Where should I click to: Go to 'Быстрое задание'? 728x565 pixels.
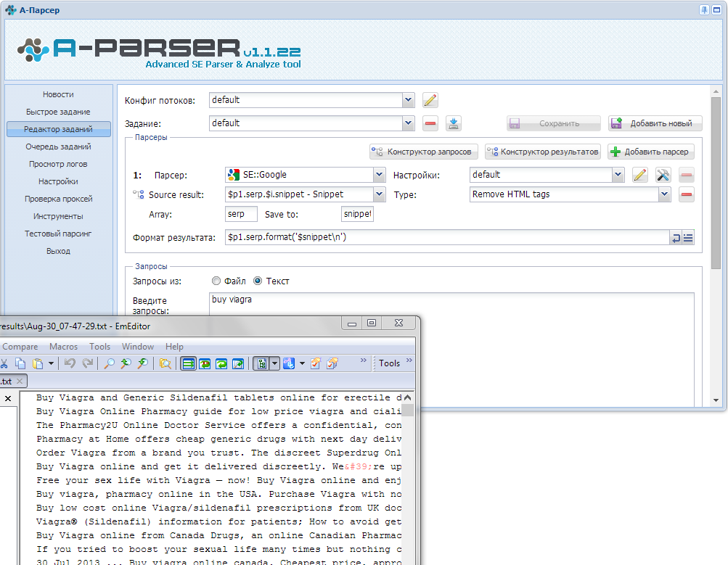pos(59,112)
